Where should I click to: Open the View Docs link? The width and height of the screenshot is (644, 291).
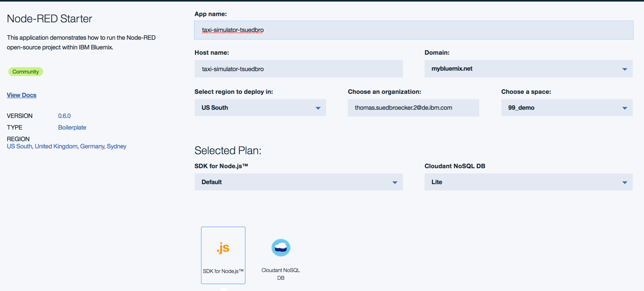click(x=22, y=95)
